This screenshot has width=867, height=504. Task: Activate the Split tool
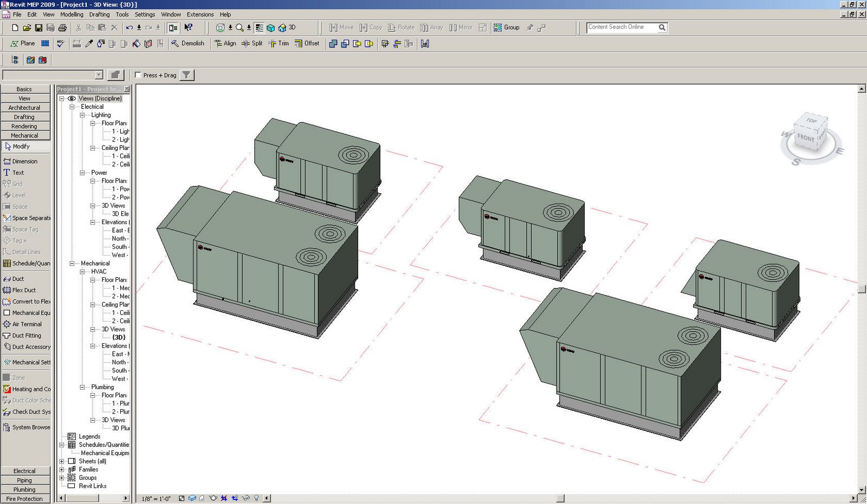[x=252, y=43]
